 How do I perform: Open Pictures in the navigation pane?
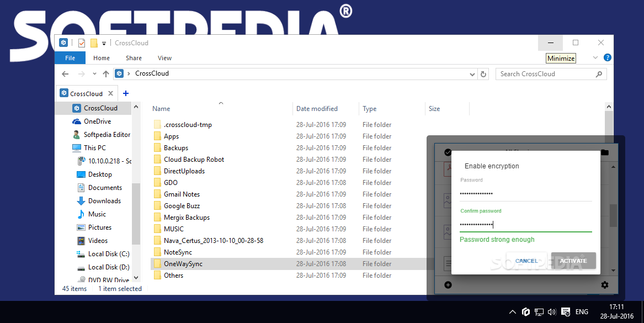point(100,227)
